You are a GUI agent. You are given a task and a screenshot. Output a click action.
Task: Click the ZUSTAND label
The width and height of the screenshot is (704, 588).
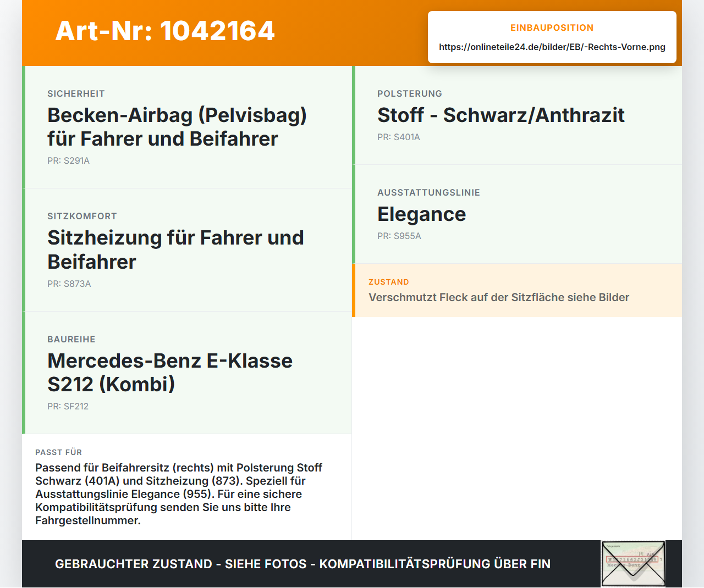click(x=389, y=282)
